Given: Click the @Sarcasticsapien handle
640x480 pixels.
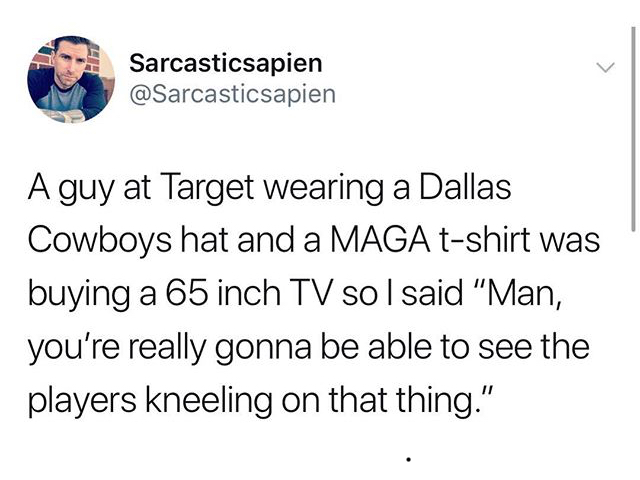Looking at the screenshot, I should tap(233, 95).
